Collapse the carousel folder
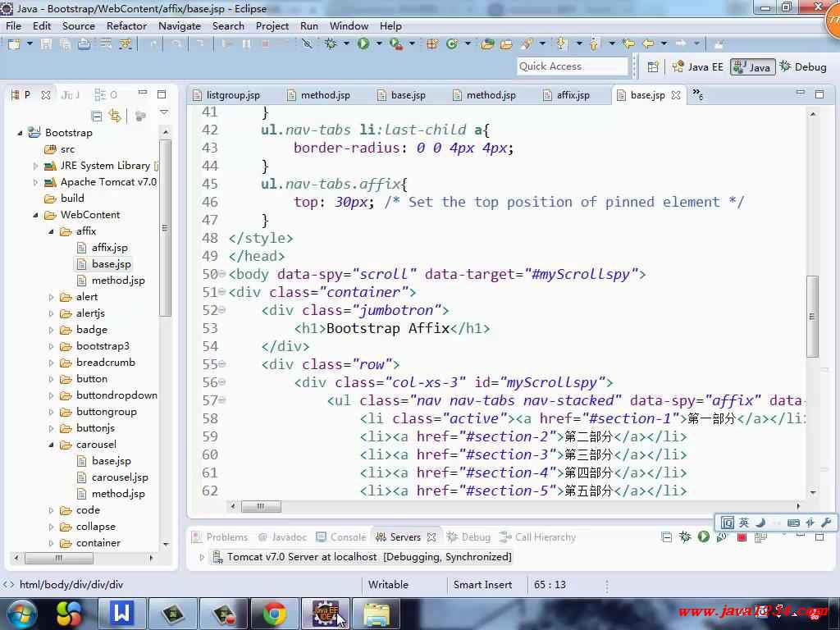Image resolution: width=840 pixels, height=630 pixels. (51, 445)
